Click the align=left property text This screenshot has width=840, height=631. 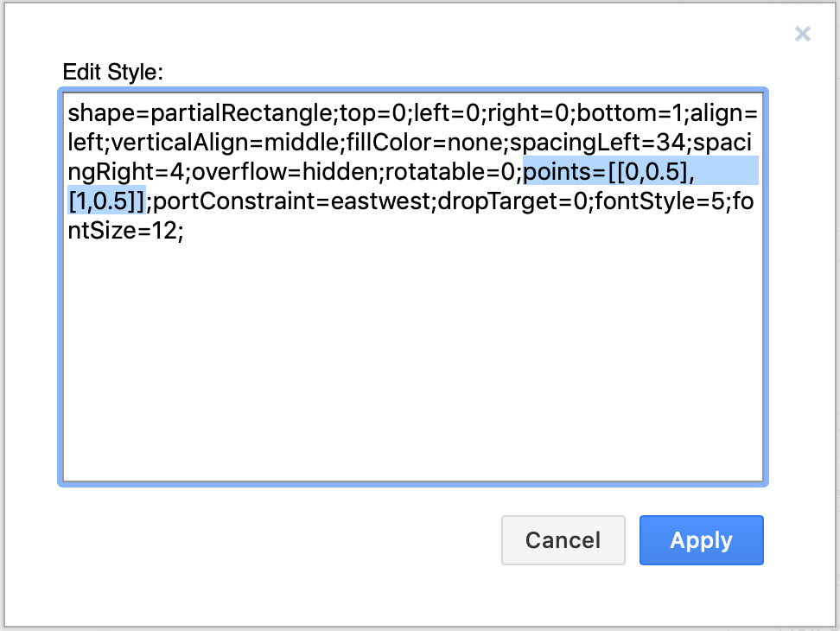click(726, 113)
